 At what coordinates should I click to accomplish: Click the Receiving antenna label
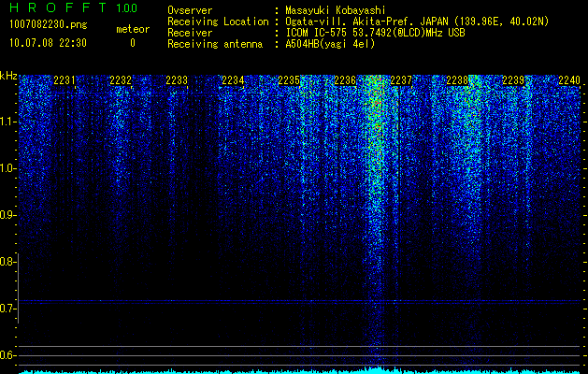coord(215,44)
